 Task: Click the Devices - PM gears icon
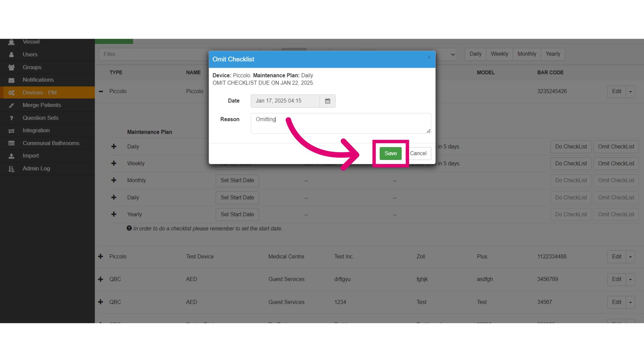click(11, 93)
